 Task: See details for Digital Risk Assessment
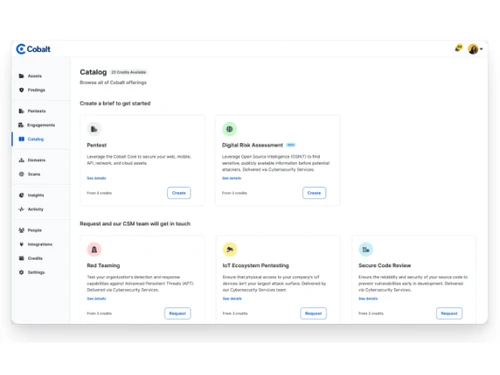click(231, 178)
